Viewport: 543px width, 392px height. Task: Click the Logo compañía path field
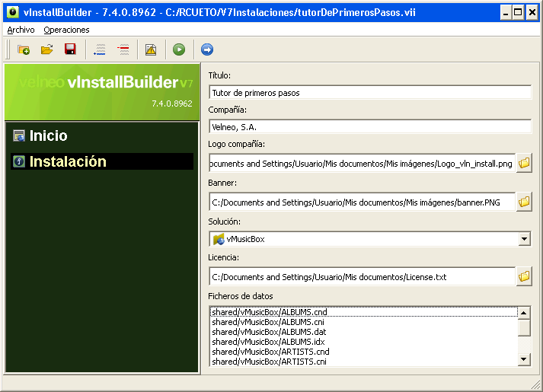[362, 164]
